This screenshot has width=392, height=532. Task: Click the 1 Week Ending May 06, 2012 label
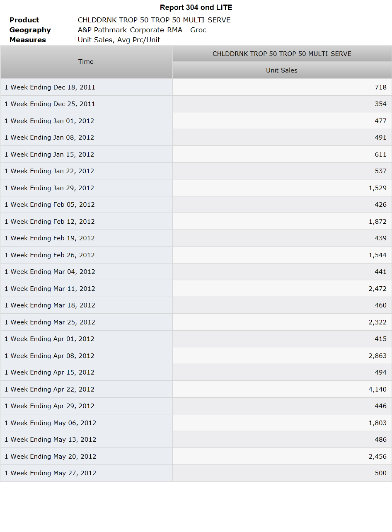(x=50, y=423)
